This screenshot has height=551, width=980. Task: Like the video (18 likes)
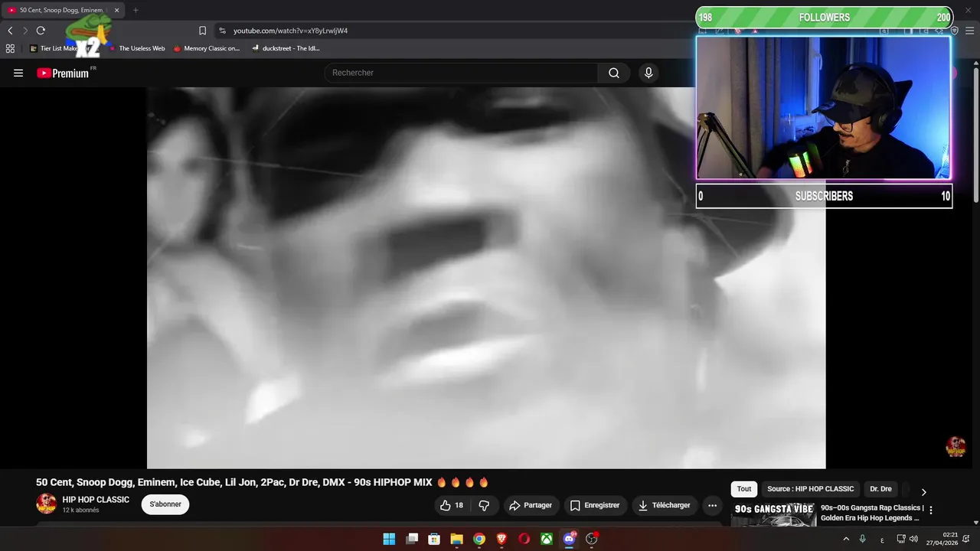click(x=452, y=505)
